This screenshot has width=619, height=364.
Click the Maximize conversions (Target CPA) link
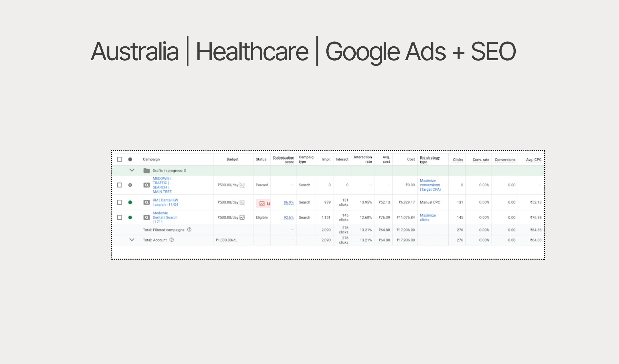[x=430, y=185]
